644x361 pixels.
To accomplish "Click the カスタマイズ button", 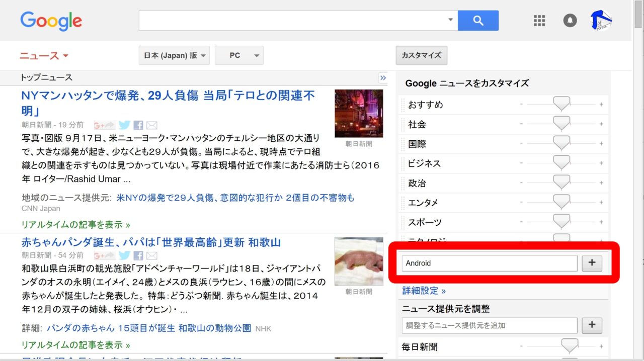I will [x=421, y=56].
